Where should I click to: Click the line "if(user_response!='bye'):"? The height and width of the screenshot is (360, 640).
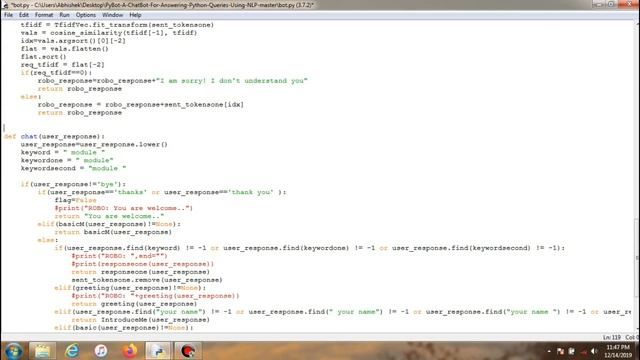point(73,184)
